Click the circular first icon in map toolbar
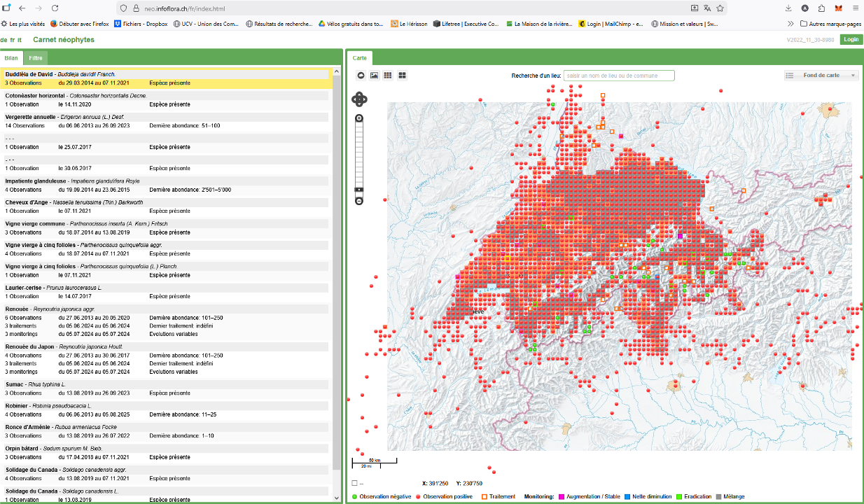 coord(361,76)
